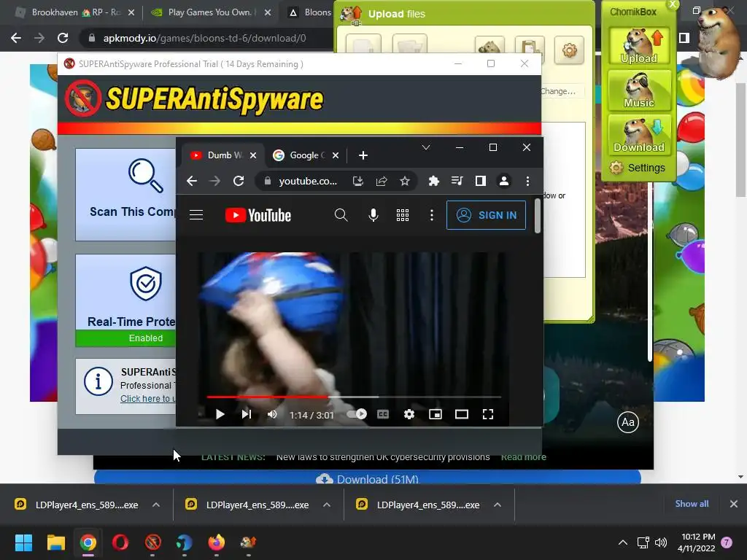Reload the YouTube page
This screenshot has height=560, width=747.
pyautogui.click(x=239, y=181)
